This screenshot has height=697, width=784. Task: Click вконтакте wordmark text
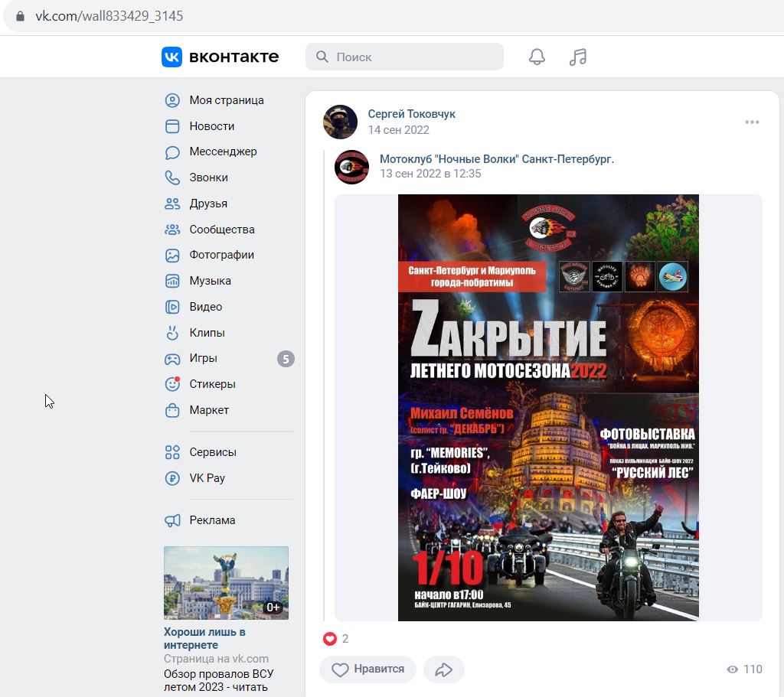point(234,57)
